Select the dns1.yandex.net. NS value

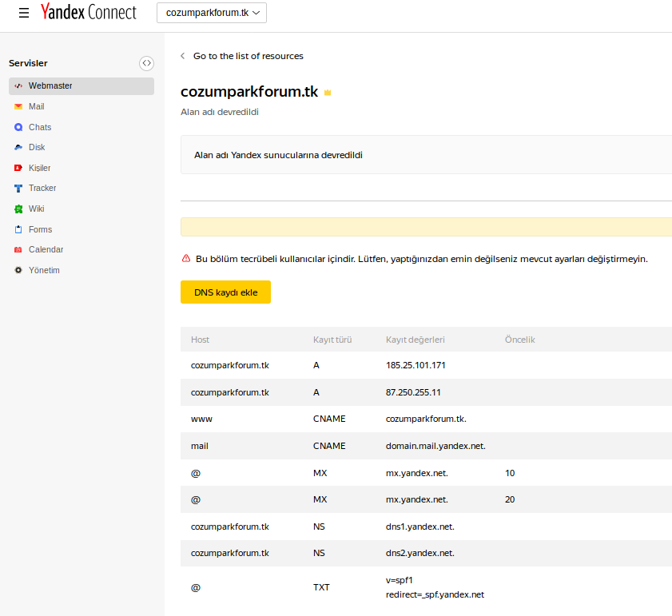tap(420, 527)
